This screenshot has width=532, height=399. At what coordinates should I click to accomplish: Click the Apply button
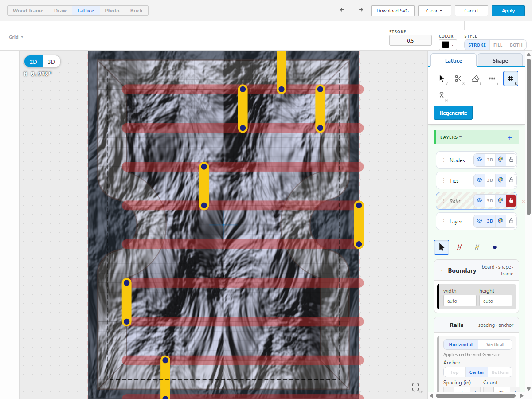tap(508, 11)
